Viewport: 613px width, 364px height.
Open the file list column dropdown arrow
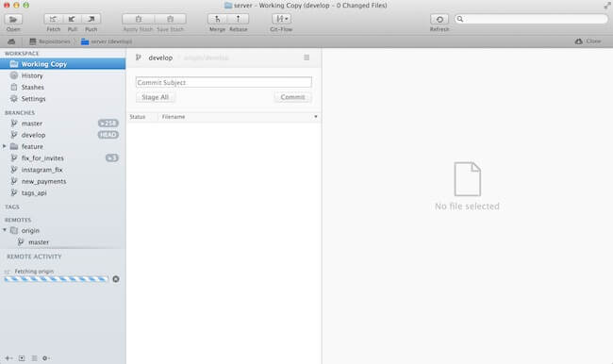click(316, 117)
